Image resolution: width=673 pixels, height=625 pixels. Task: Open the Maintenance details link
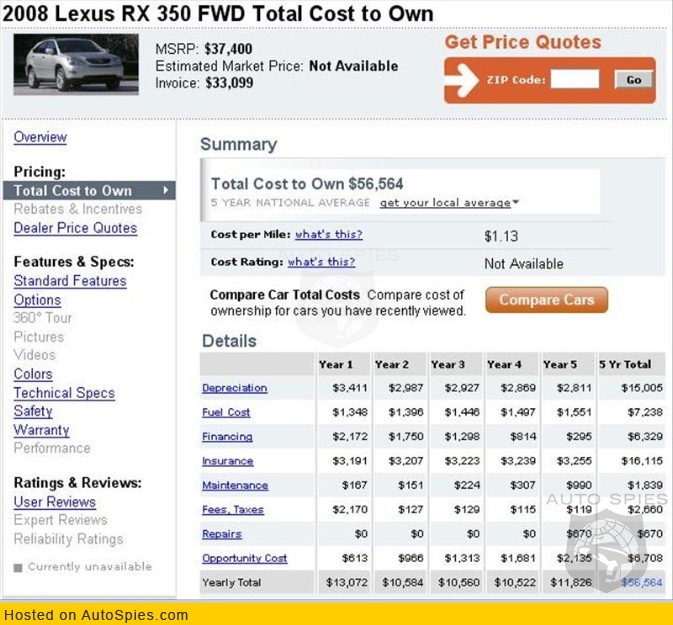235,485
